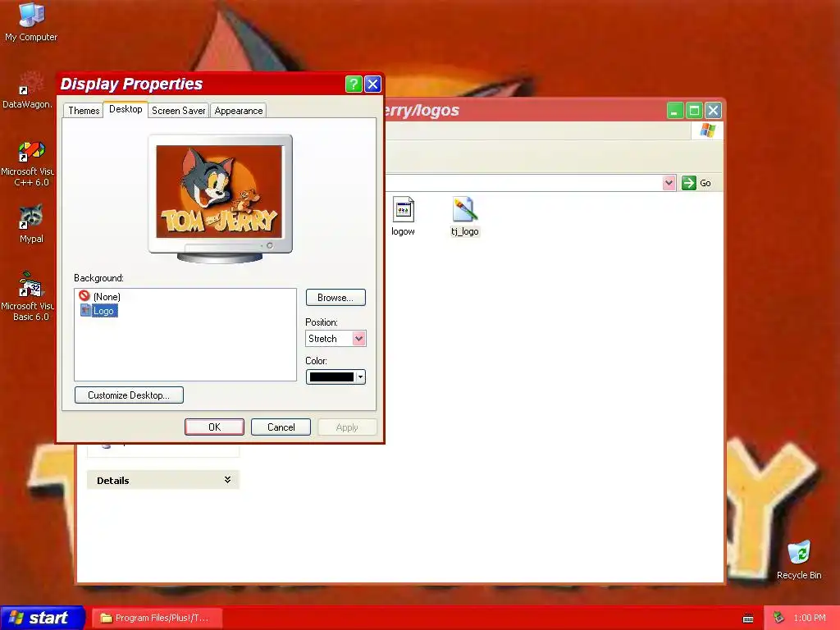
Task: Open the DataWagon desktop shortcut
Action: 27,90
